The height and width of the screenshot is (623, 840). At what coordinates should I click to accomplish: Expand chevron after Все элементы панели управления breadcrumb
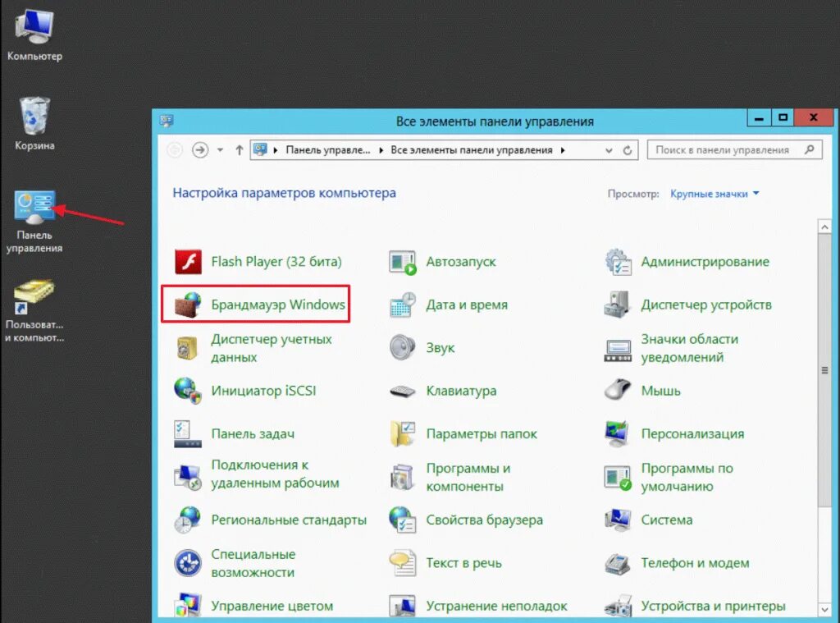pos(563,150)
